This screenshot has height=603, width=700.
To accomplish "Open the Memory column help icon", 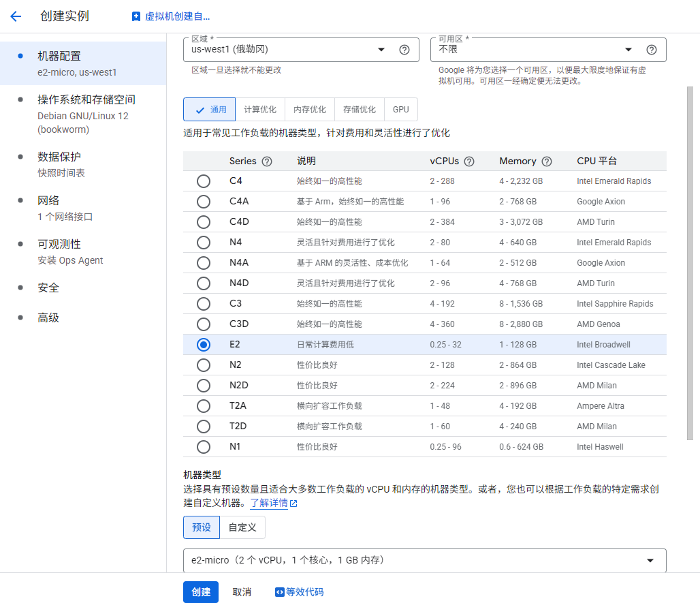I will 546,161.
